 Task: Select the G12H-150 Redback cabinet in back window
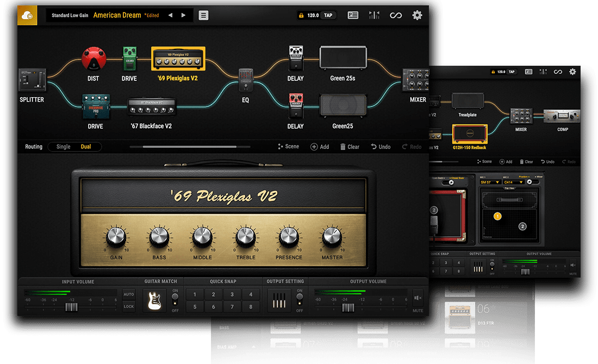[470, 134]
